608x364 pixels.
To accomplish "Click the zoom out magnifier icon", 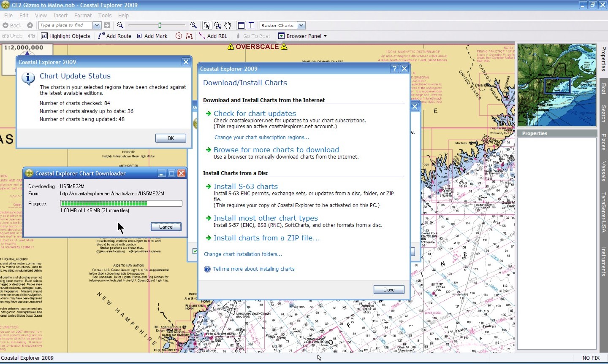I will pyautogui.click(x=120, y=25).
